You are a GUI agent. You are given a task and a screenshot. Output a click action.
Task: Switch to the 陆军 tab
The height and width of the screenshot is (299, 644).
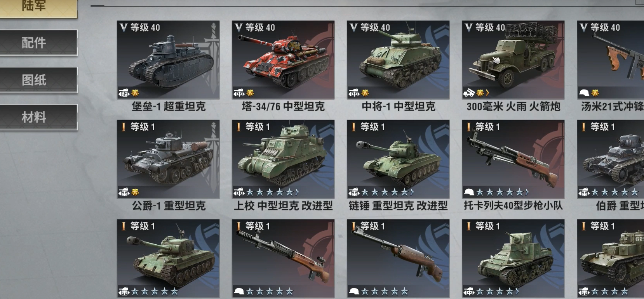click(34, 7)
